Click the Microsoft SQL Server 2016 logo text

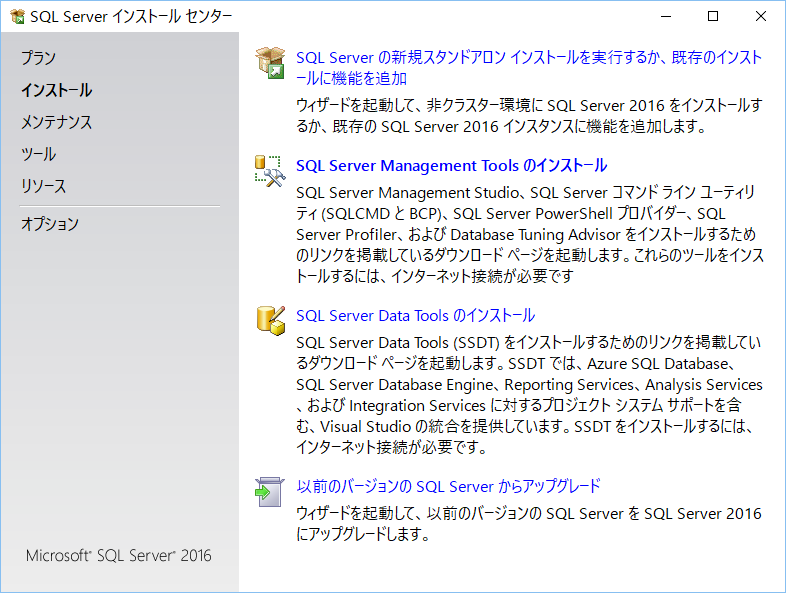click(x=119, y=555)
